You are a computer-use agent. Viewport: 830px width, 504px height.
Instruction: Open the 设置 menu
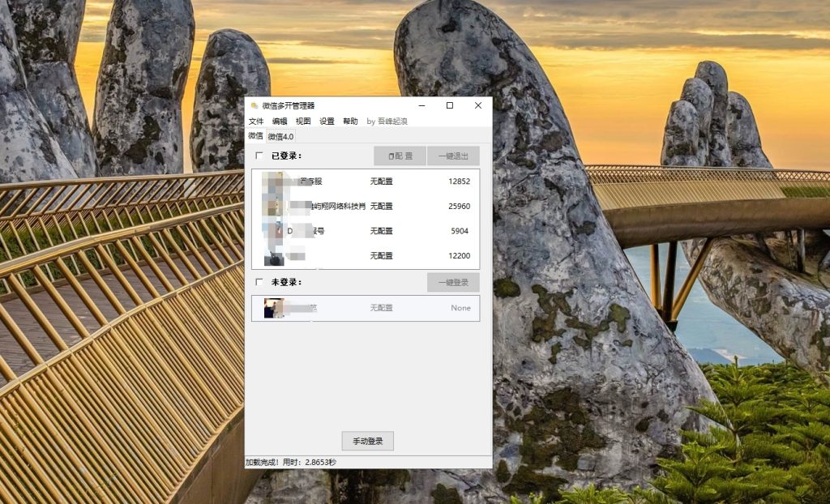tap(327, 122)
